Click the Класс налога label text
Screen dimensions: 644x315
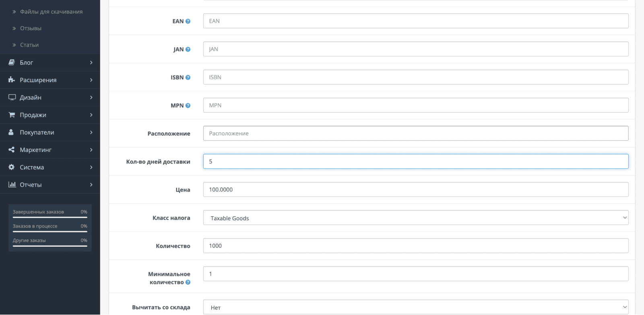[x=171, y=218]
